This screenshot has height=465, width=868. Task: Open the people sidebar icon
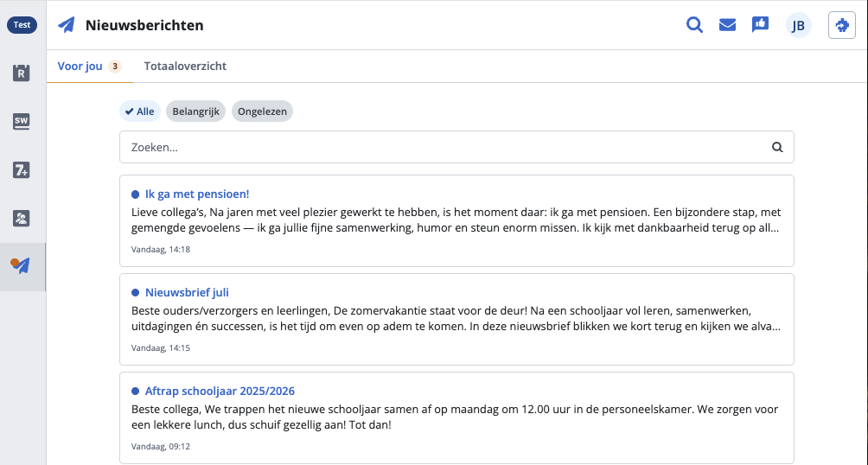(21, 218)
